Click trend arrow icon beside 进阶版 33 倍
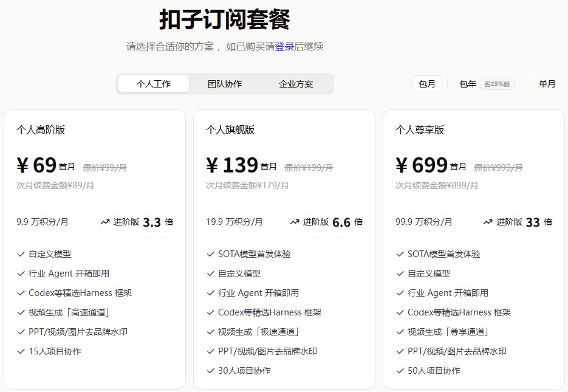 coord(488,222)
